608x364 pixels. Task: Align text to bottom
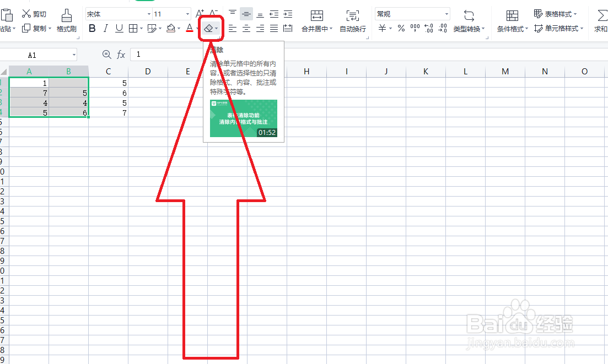(260, 14)
